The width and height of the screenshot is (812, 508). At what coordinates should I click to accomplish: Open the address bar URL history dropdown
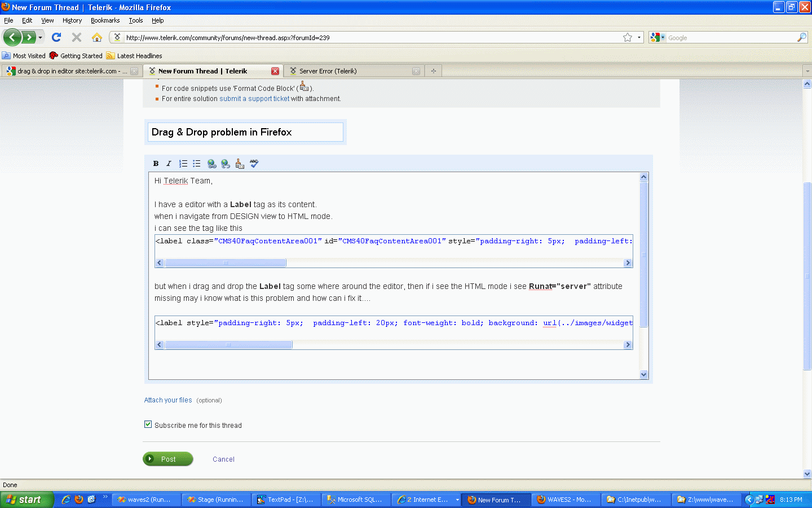click(639, 38)
